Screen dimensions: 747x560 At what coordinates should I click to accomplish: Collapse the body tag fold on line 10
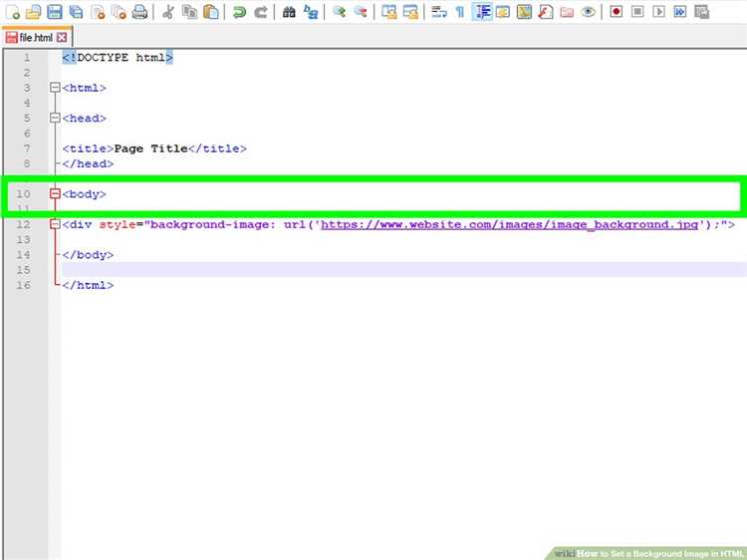click(55, 194)
